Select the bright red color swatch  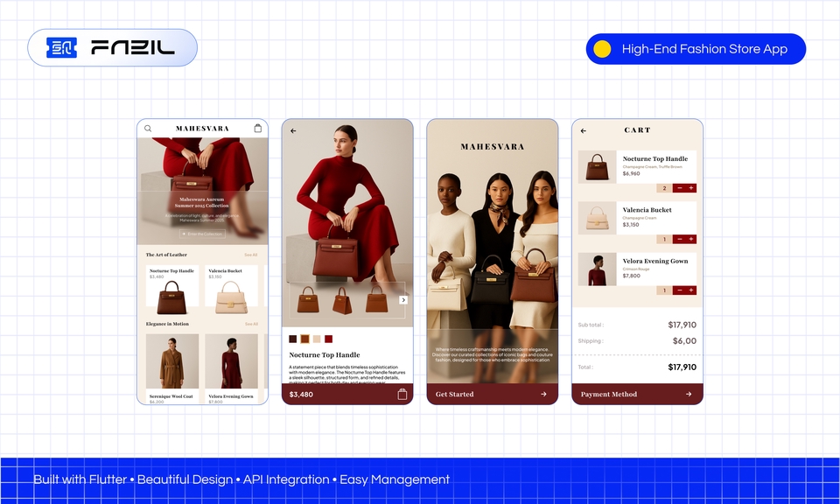pos(329,339)
